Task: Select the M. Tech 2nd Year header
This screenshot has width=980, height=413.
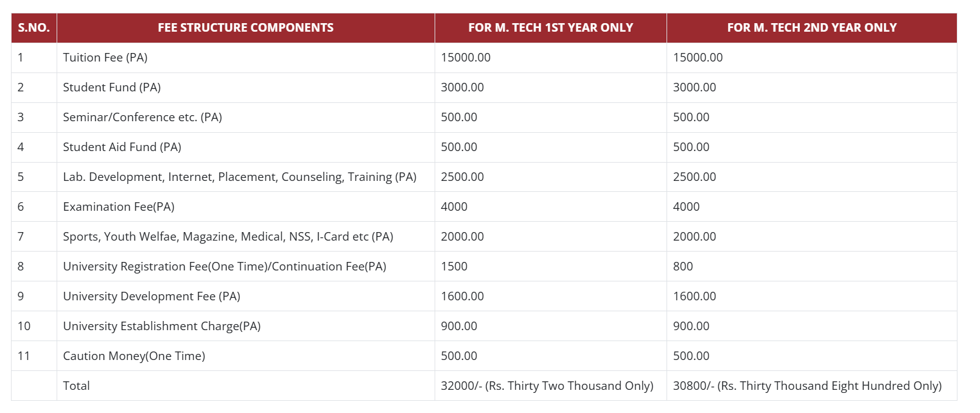Action: tap(811, 27)
